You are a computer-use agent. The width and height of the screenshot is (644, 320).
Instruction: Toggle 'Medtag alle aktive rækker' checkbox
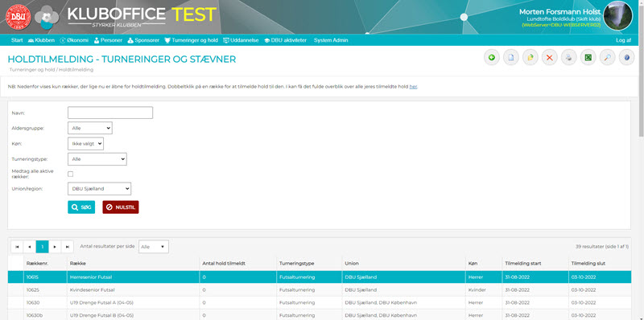[70, 174]
